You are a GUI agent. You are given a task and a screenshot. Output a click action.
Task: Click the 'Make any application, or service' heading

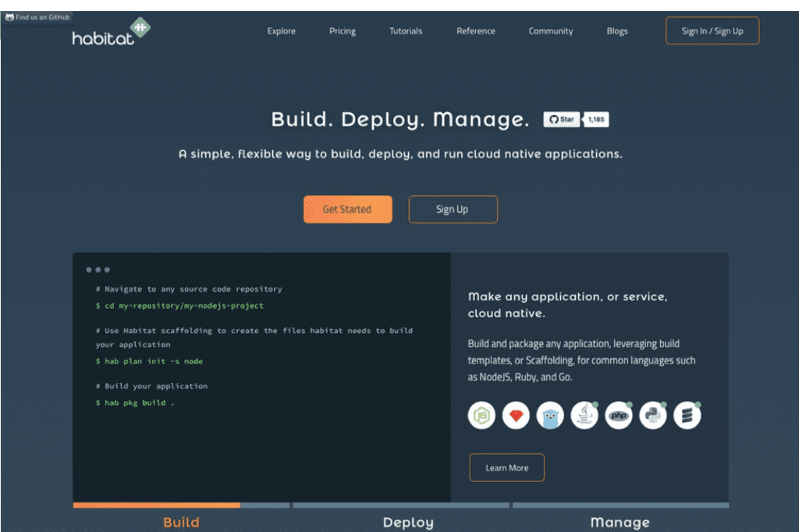[568, 305]
